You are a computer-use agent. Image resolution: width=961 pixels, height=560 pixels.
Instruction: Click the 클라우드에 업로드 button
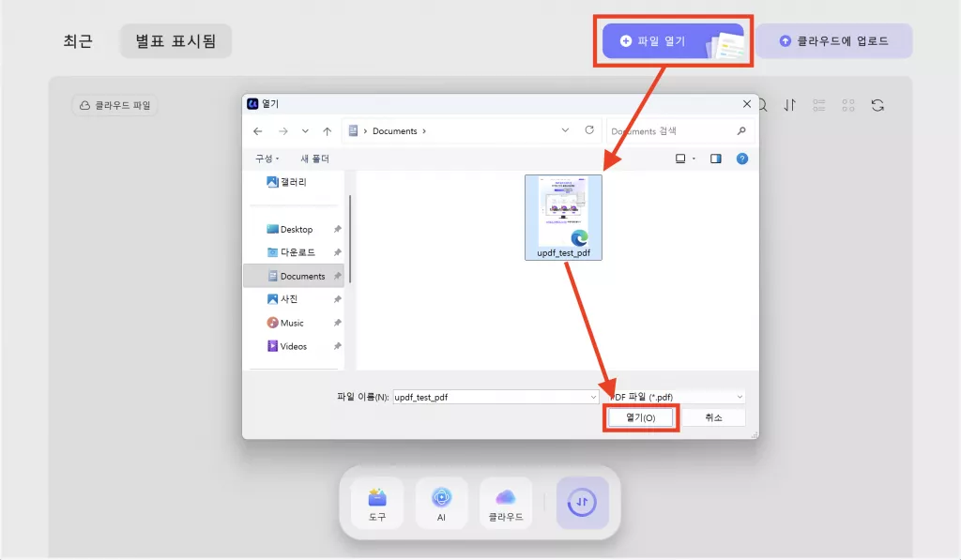point(833,39)
